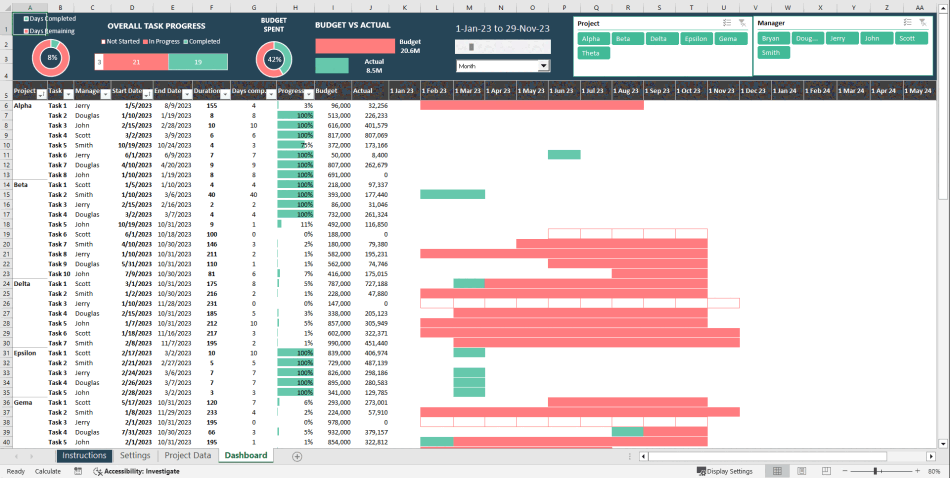Switch to Page Break Preview view
This screenshot has height=478, width=950.
[x=825, y=471]
